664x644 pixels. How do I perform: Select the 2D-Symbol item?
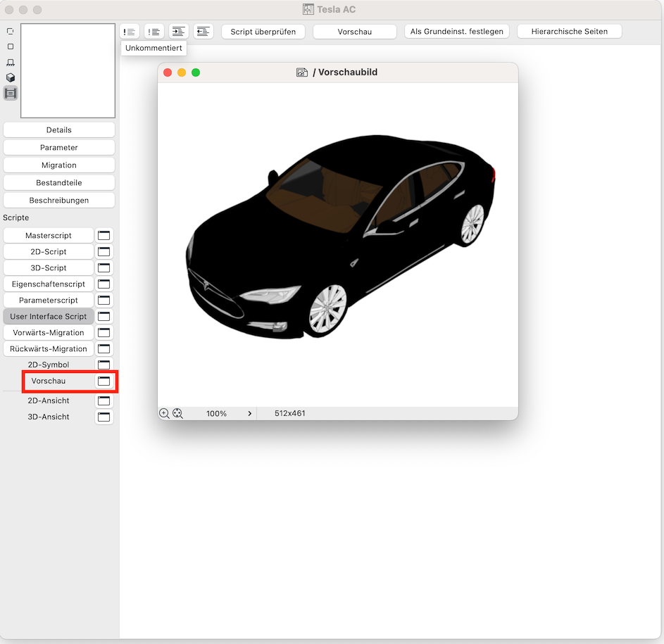49,365
